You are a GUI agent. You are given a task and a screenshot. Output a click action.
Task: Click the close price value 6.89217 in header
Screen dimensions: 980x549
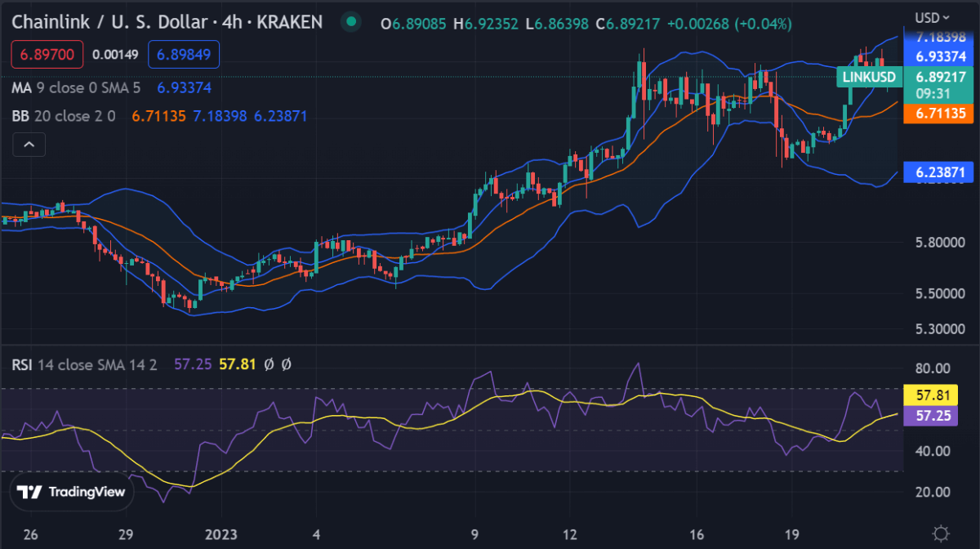click(x=633, y=24)
